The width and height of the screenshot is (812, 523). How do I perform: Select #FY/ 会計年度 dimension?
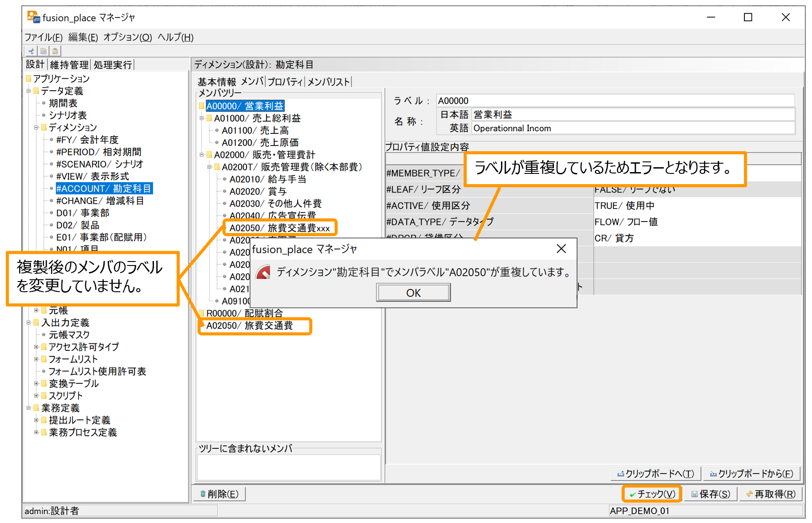coord(87,140)
